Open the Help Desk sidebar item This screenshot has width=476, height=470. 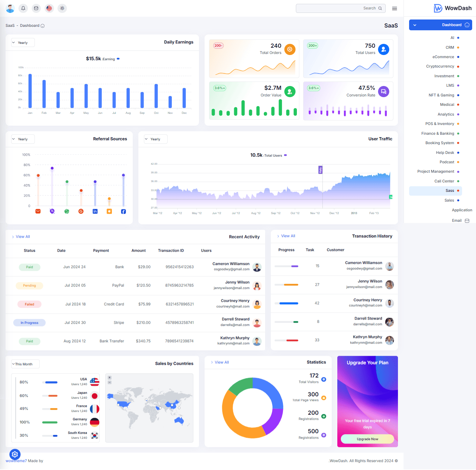click(445, 152)
